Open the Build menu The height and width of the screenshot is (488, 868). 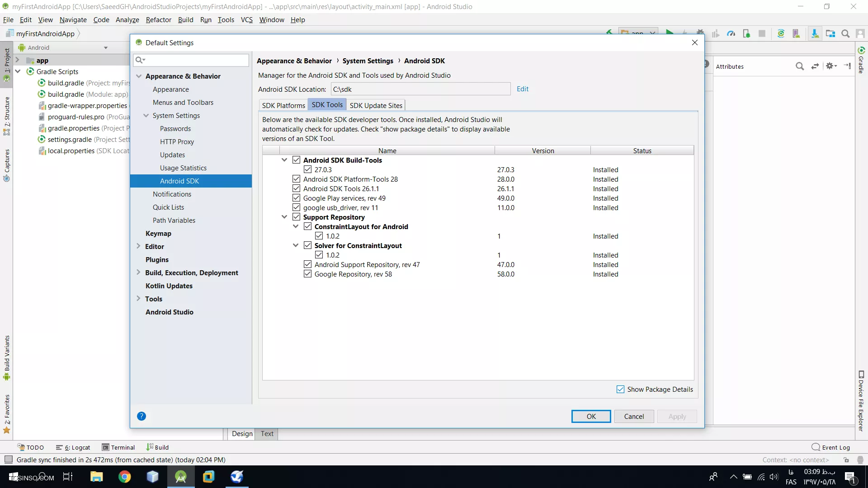point(185,20)
